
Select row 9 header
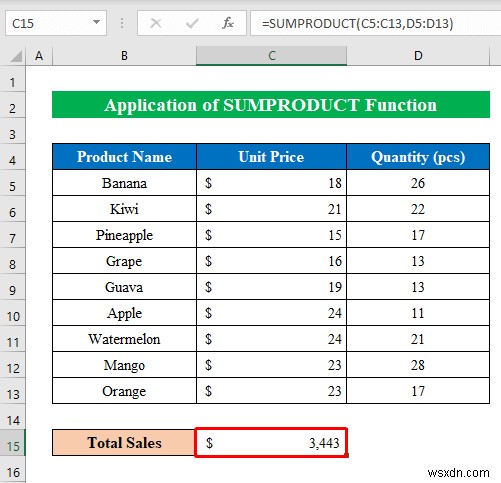tap(13, 287)
